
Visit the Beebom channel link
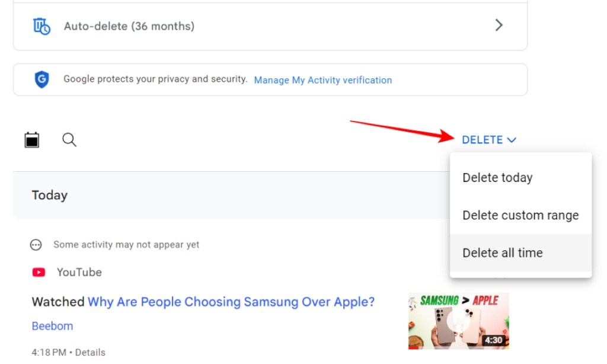click(52, 326)
